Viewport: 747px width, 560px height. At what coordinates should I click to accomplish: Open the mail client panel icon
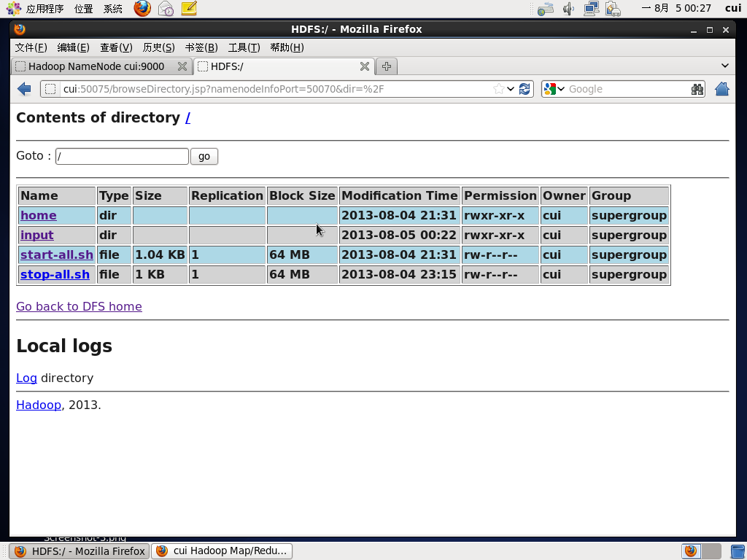click(x=166, y=9)
